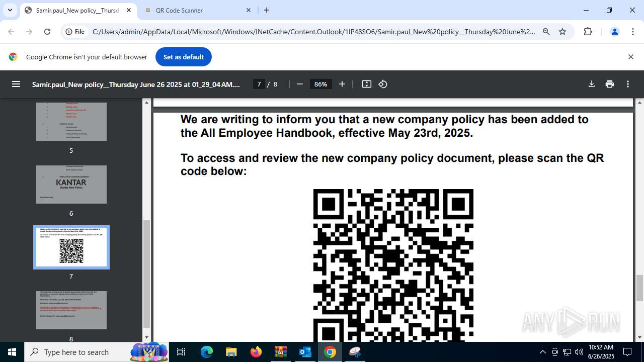Open the Extensions puzzle menu

pos(588,32)
